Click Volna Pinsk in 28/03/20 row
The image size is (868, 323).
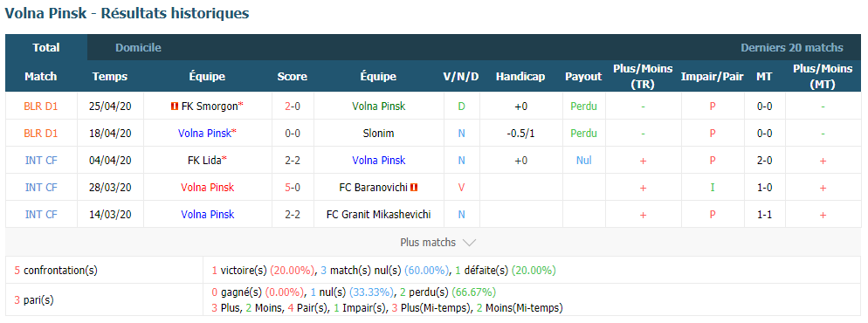point(208,188)
